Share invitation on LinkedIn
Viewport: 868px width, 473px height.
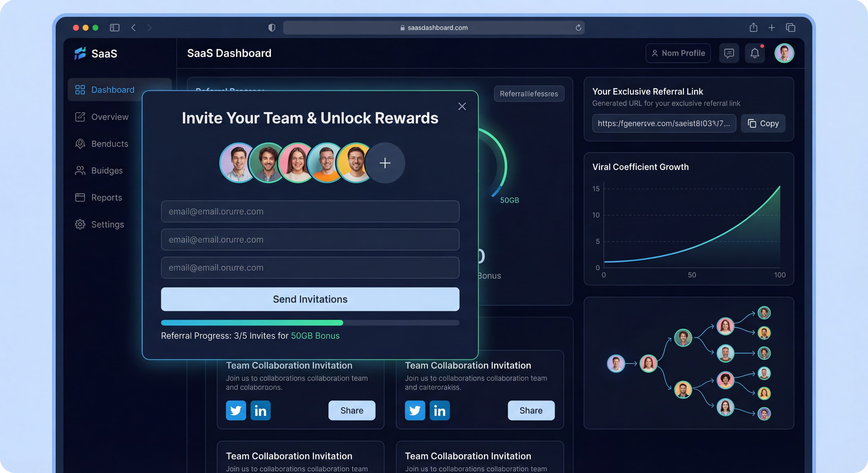tap(260, 410)
